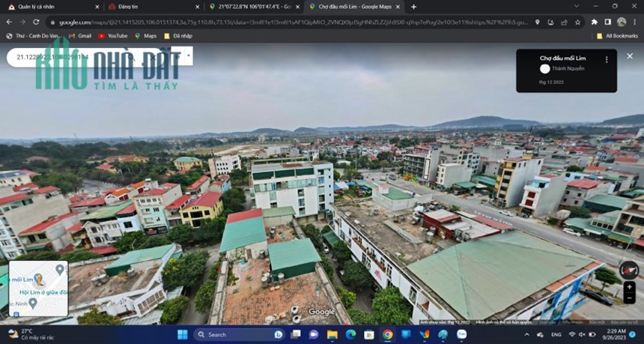Zoom in with the plus button

pos(629,287)
